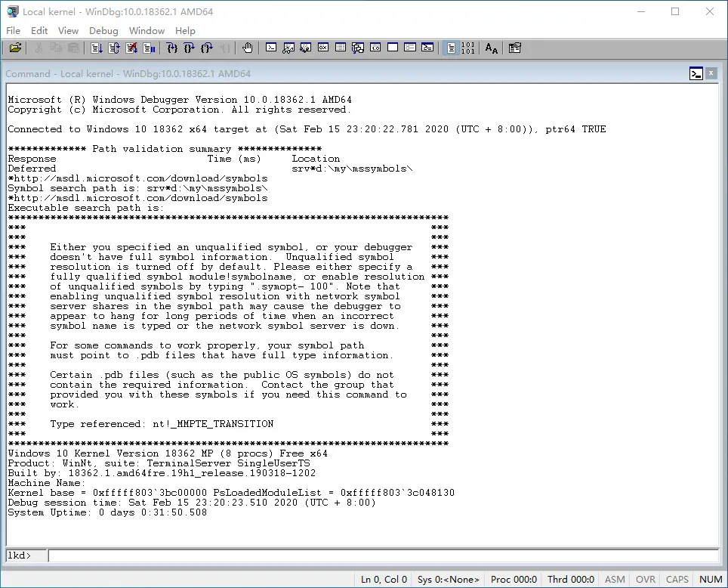
Task: Click the greyed Cut scissors toolbar icon
Action: [39, 48]
